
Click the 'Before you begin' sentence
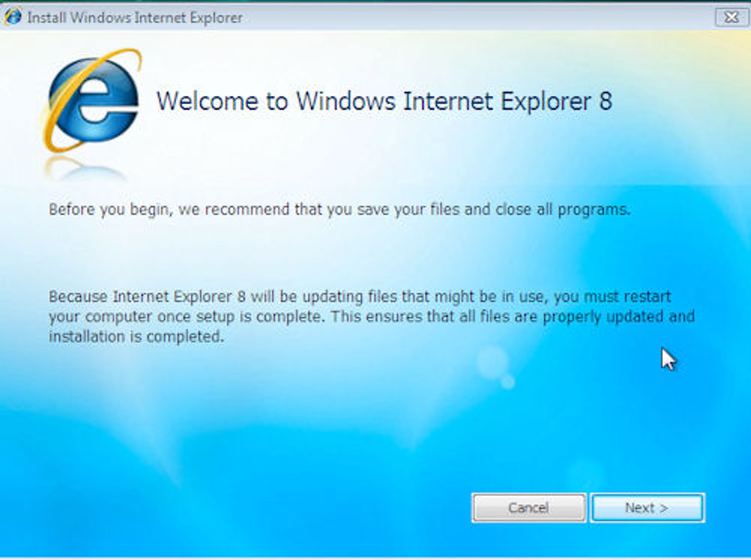click(x=339, y=210)
